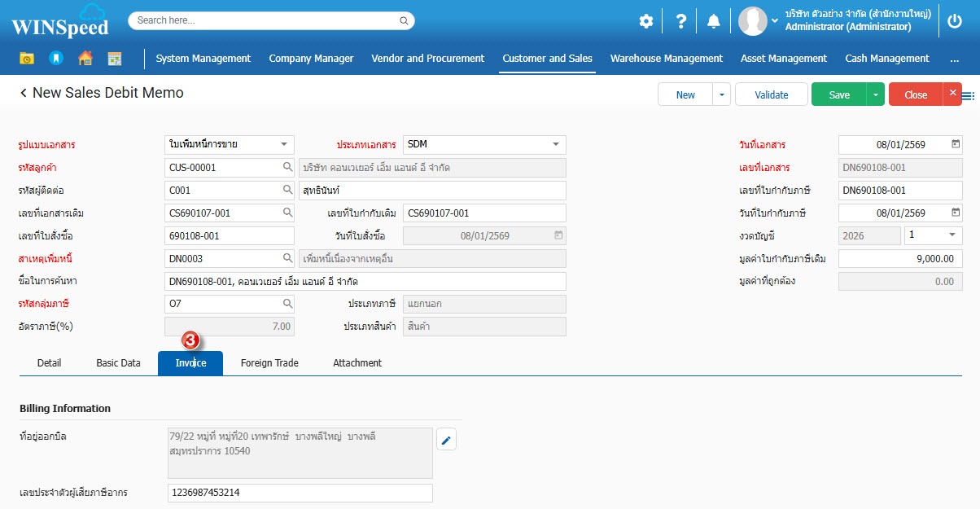Open the calendar grid icon
The height and width of the screenshot is (509, 980).
pos(115,59)
